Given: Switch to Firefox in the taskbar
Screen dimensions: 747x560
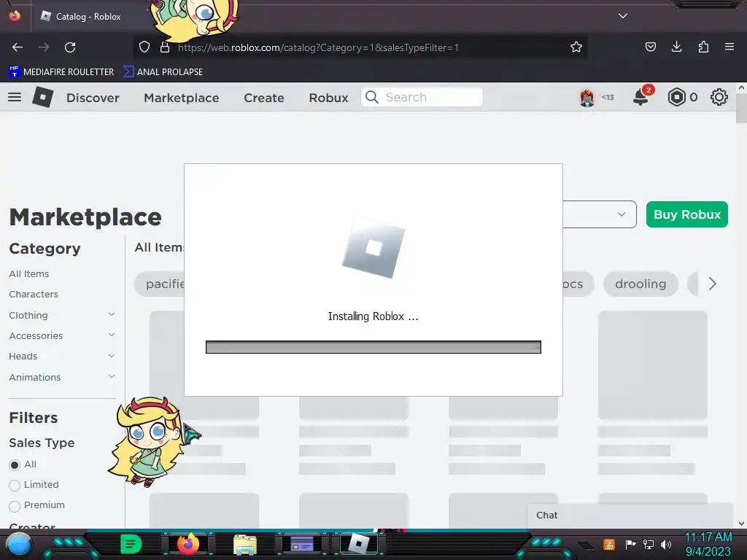Looking at the screenshot, I should pos(187,544).
